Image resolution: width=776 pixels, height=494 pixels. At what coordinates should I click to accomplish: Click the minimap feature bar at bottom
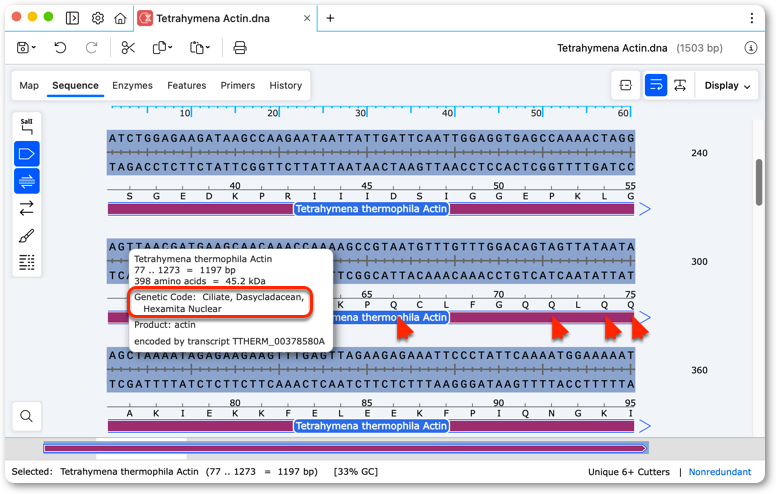[x=345, y=448]
